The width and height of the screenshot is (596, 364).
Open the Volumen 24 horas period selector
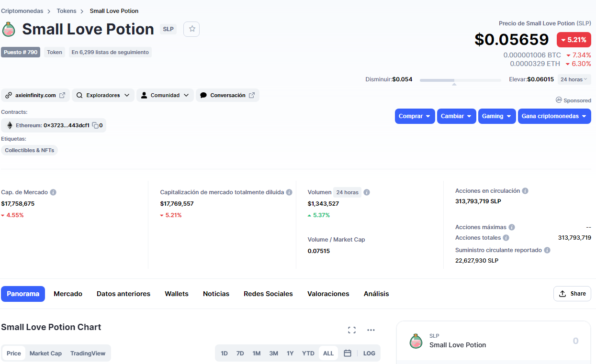pos(347,192)
